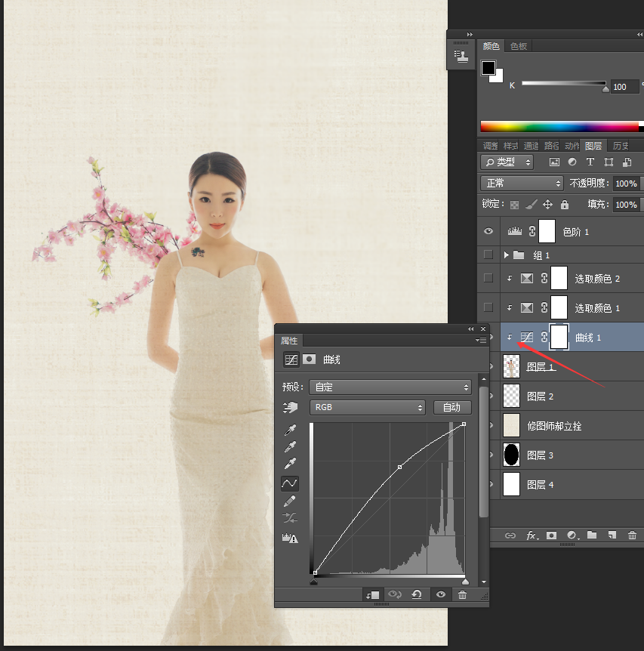Switch to the 色板 tab
644x651 pixels.
point(518,46)
